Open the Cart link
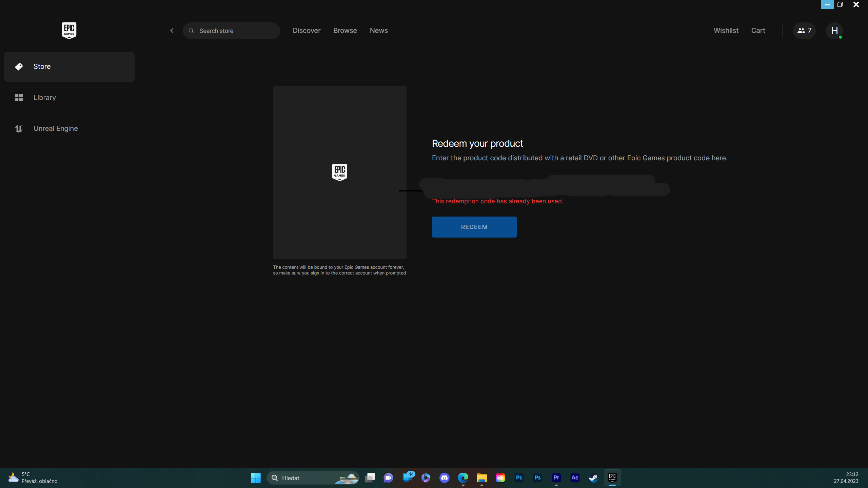This screenshot has width=868, height=488. (758, 30)
